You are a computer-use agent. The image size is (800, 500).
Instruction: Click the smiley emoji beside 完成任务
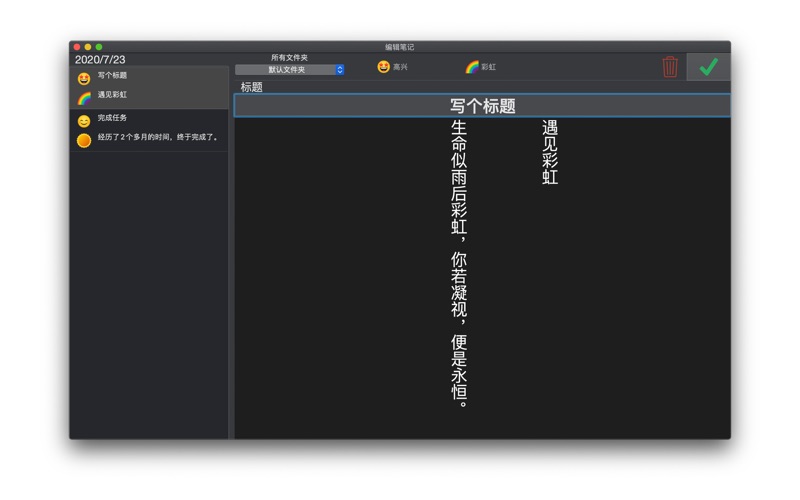pos(84,121)
